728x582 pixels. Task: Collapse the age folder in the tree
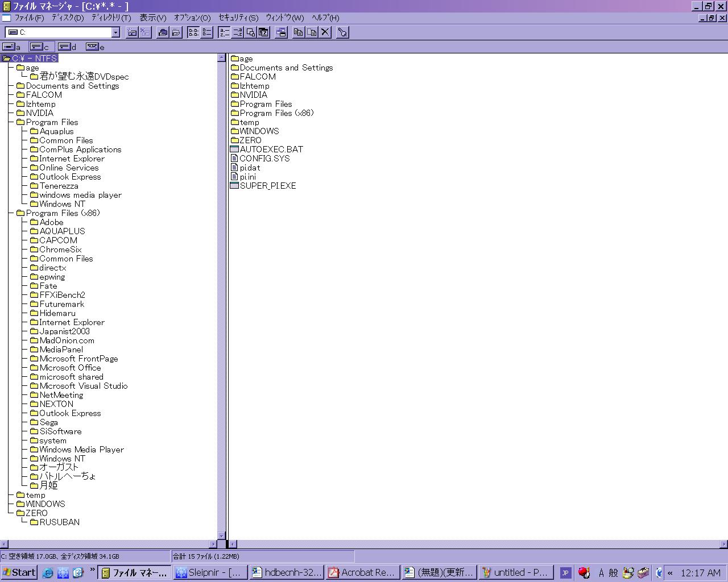coord(27,67)
